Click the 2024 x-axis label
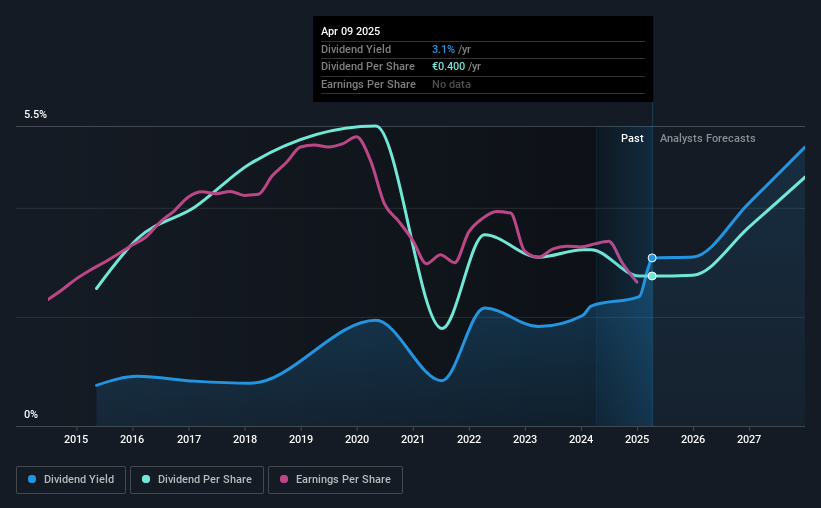Screen dimensions: 821x508 [581, 439]
